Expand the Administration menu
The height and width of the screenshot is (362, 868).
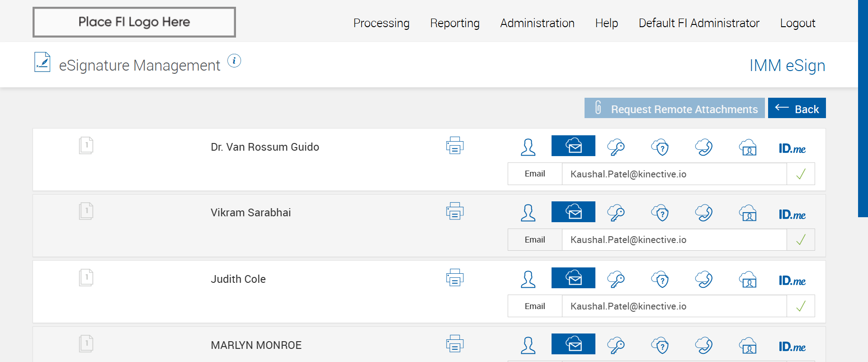[537, 23]
